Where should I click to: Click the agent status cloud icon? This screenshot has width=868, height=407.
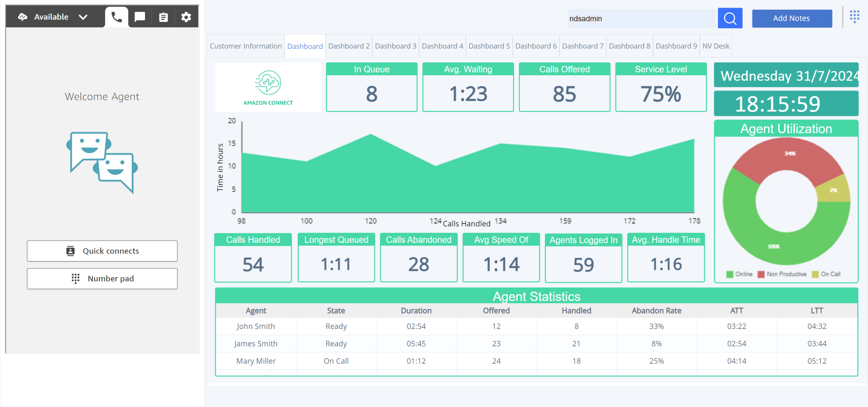pyautogui.click(x=23, y=17)
